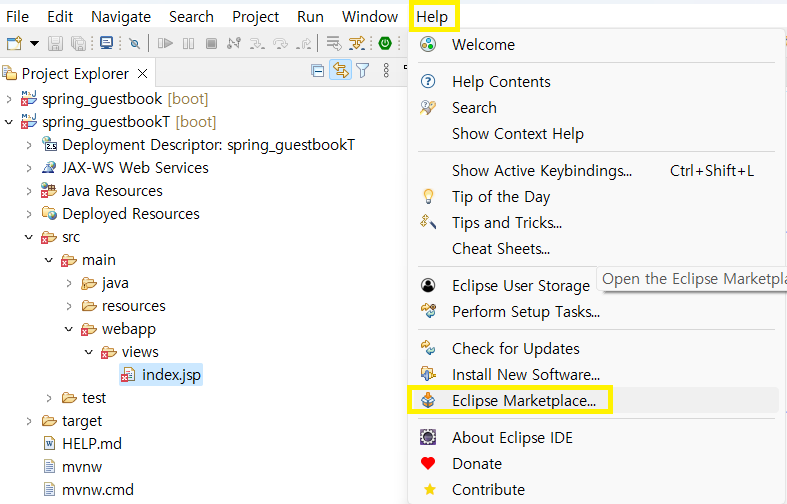The height and width of the screenshot is (504, 787).
Task: Collapse the spring_guestbookT project
Action: (x=9, y=122)
